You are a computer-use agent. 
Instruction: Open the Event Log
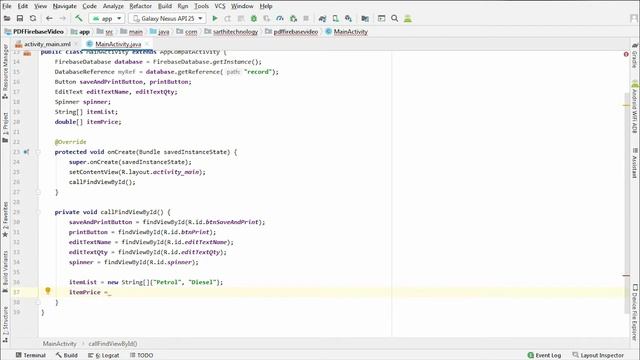tap(544, 355)
